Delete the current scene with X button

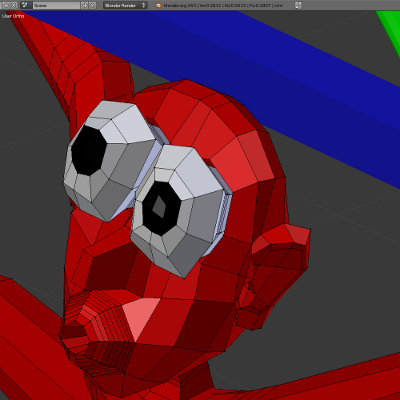click(93, 5)
